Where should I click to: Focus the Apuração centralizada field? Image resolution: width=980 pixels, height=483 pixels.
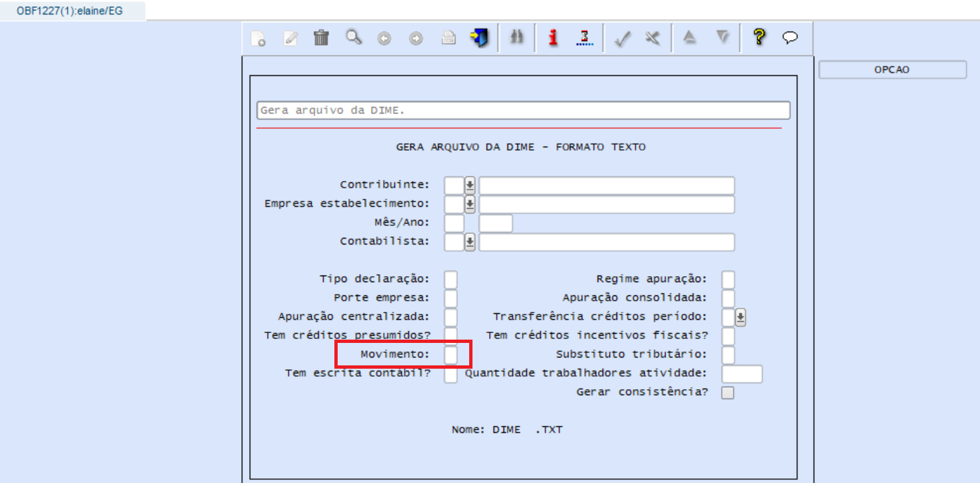(x=451, y=318)
